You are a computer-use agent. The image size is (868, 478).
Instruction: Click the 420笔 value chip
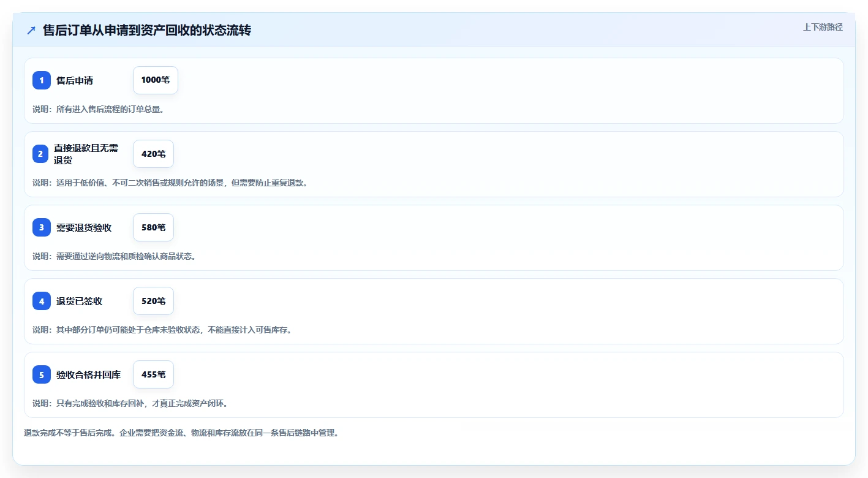tap(153, 154)
